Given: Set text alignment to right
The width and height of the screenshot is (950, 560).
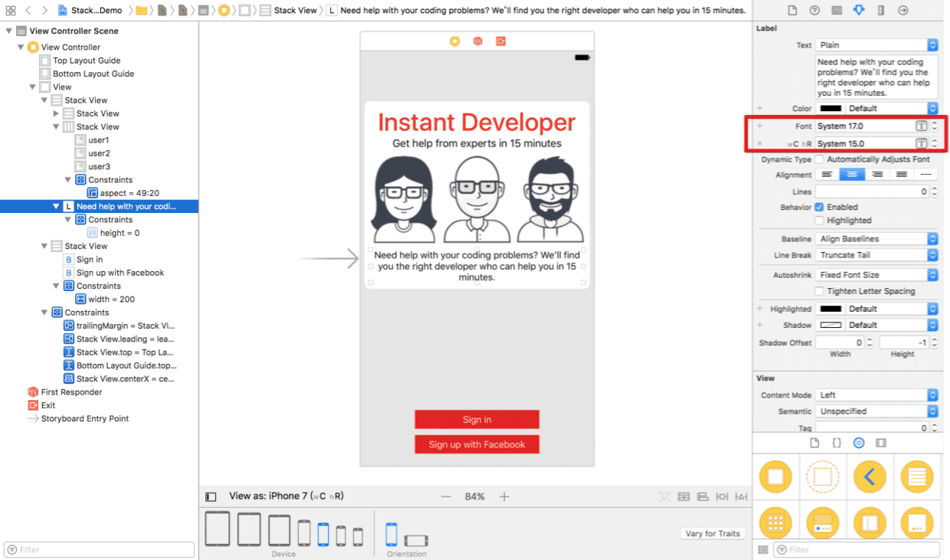Looking at the screenshot, I should click(x=876, y=175).
